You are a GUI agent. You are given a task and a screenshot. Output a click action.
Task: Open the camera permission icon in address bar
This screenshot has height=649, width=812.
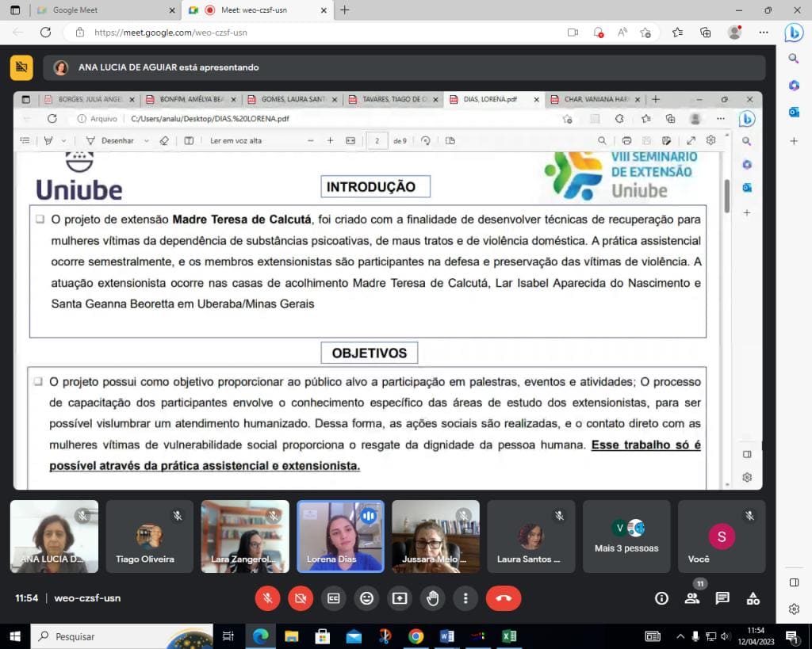(x=573, y=32)
